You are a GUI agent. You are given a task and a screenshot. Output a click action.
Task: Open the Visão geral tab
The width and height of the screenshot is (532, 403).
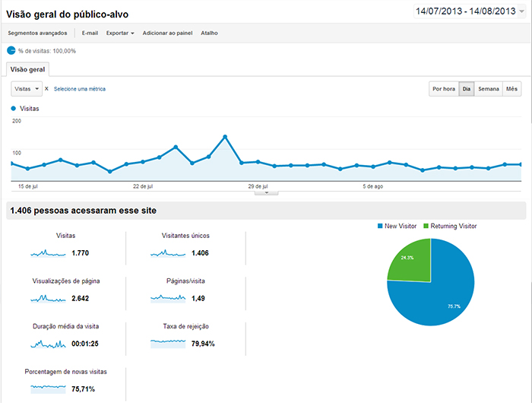28,69
